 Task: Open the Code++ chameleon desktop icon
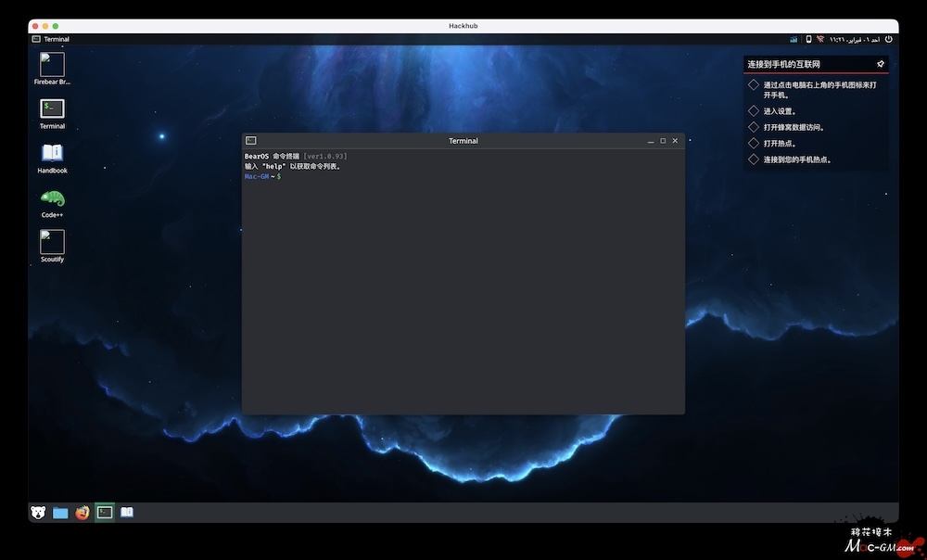pos(52,198)
